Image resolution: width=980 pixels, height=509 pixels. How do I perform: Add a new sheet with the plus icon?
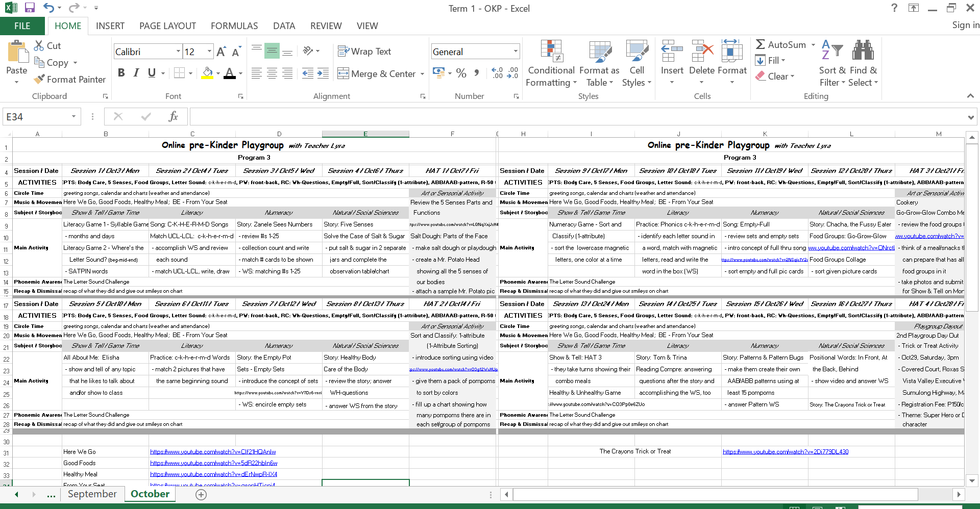point(201,494)
